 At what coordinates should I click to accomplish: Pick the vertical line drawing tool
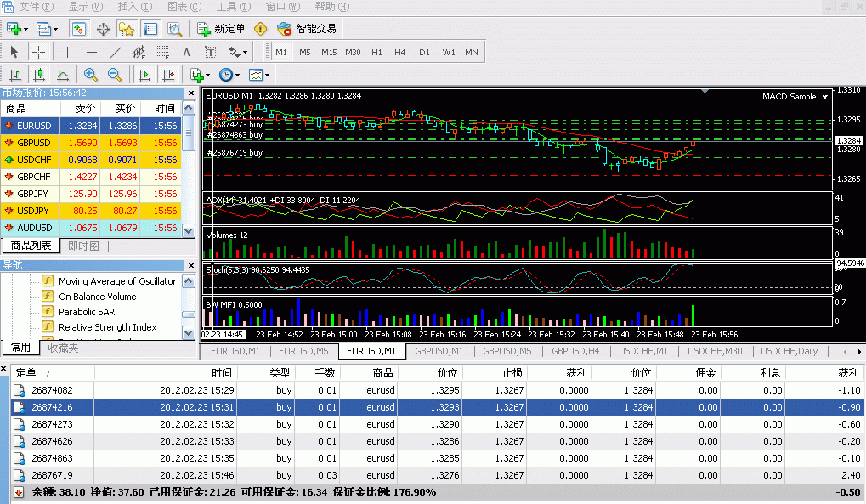pos(67,52)
